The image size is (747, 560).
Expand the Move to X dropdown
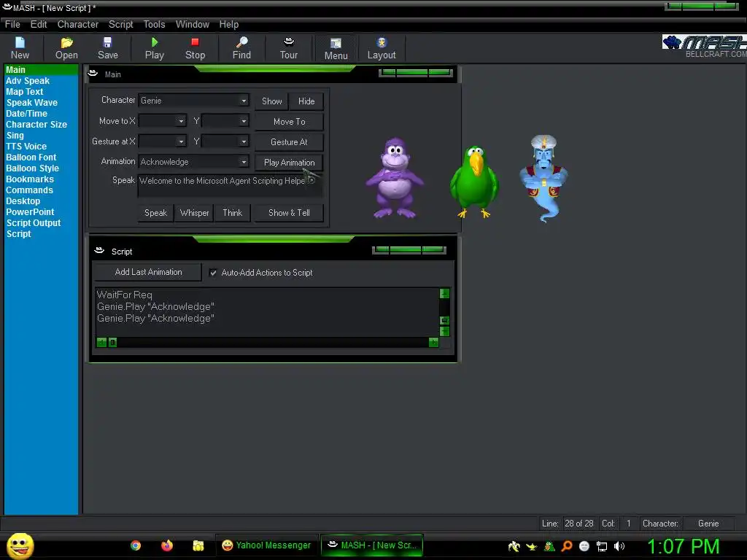coord(181,121)
